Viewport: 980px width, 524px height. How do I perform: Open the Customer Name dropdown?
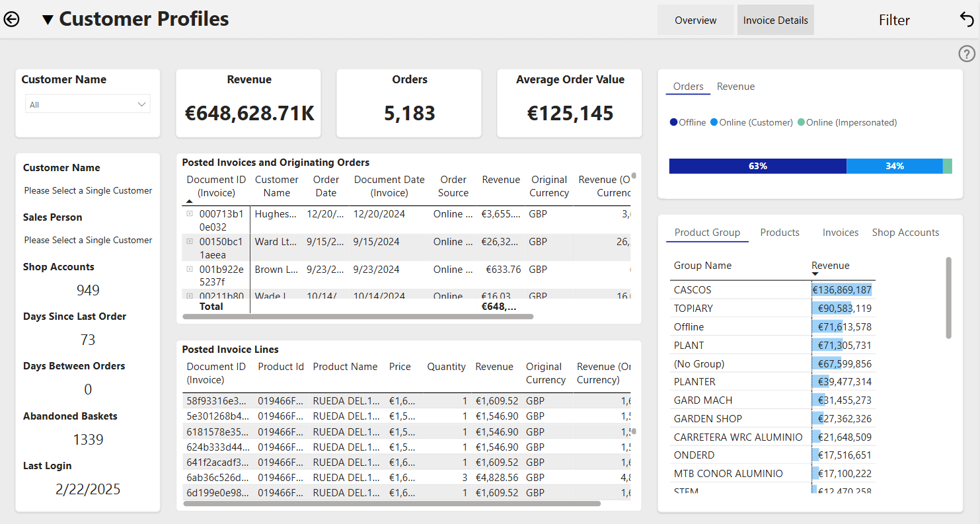coord(88,104)
